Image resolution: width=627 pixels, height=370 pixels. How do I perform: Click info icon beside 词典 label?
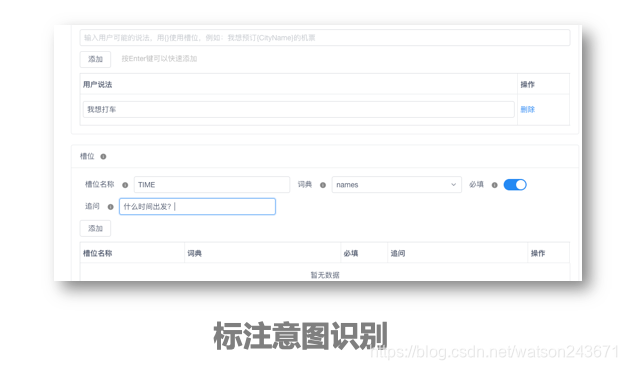coord(323,185)
